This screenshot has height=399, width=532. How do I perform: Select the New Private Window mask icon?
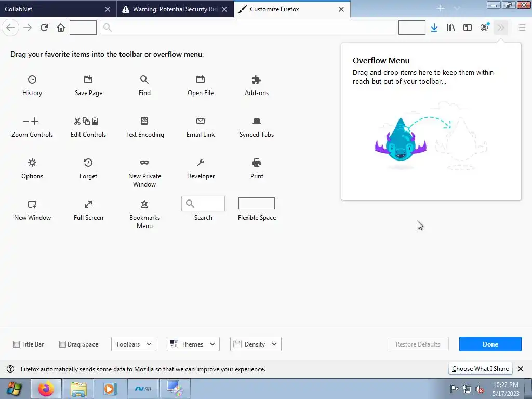click(x=144, y=163)
